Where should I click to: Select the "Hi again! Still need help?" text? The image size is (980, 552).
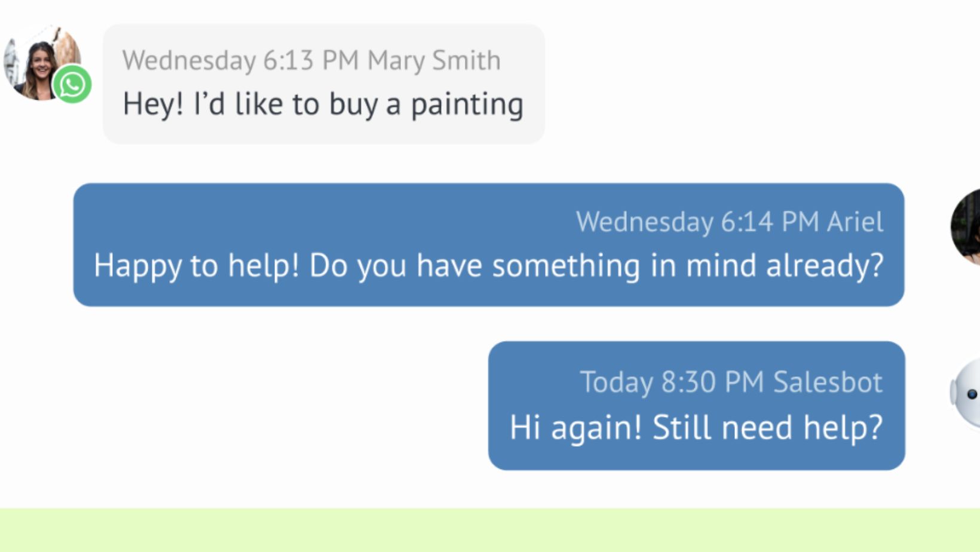(696, 427)
